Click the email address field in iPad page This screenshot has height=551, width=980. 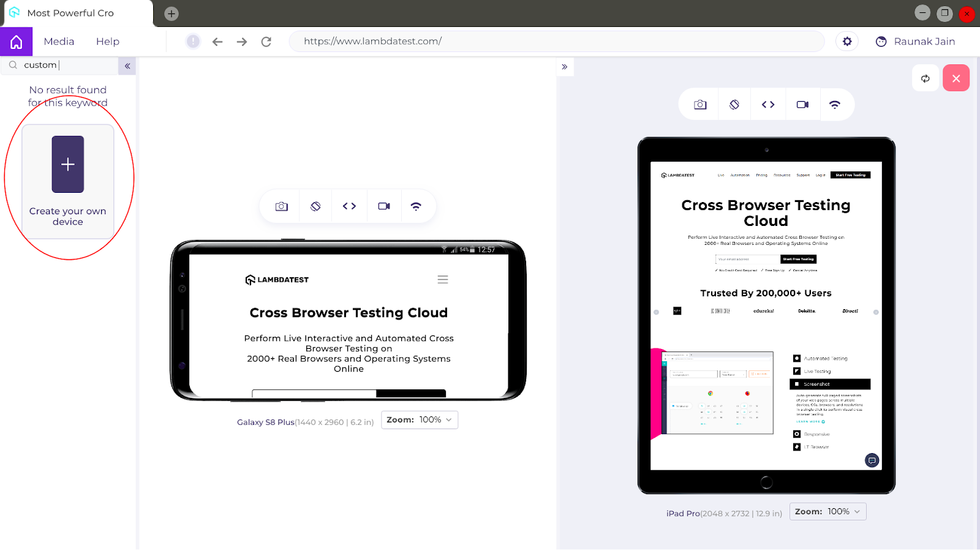pos(748,260)
